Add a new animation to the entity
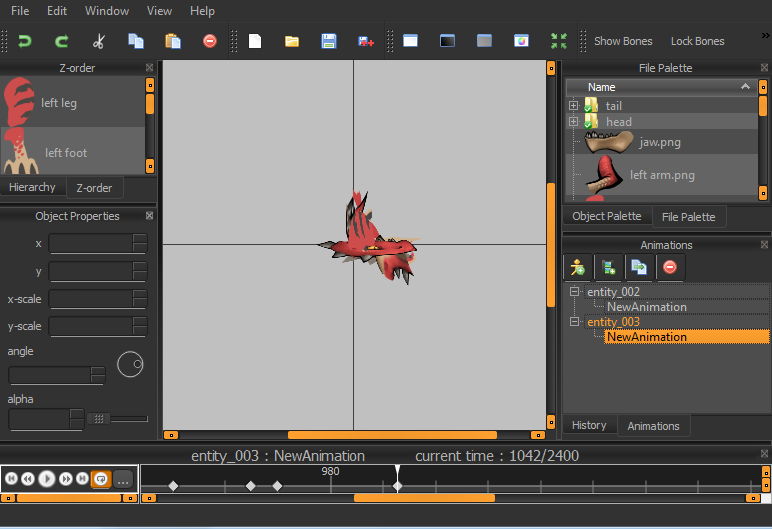 (609, 267)
